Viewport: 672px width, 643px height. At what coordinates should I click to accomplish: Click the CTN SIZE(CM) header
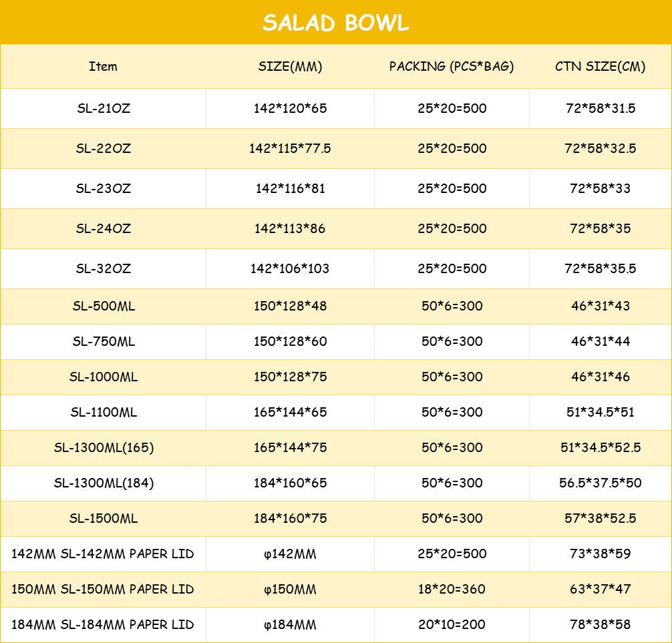tap(600, 66)
